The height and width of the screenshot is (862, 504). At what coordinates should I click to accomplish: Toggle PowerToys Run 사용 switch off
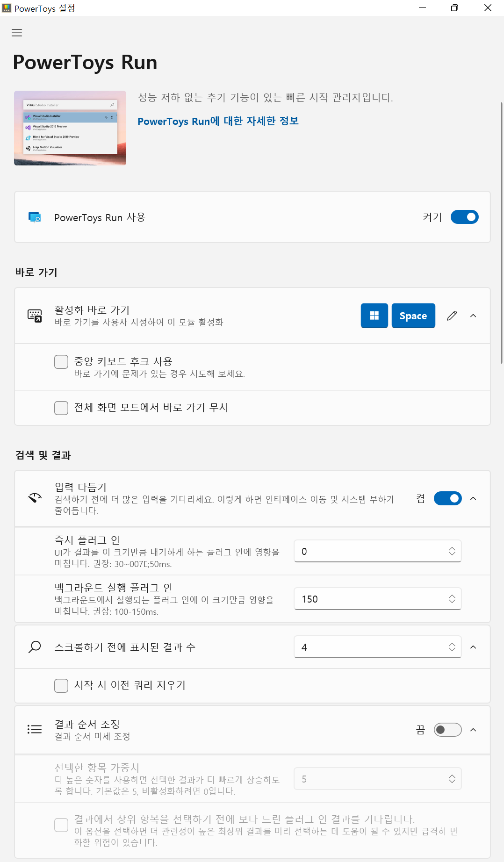pos(464,217)
